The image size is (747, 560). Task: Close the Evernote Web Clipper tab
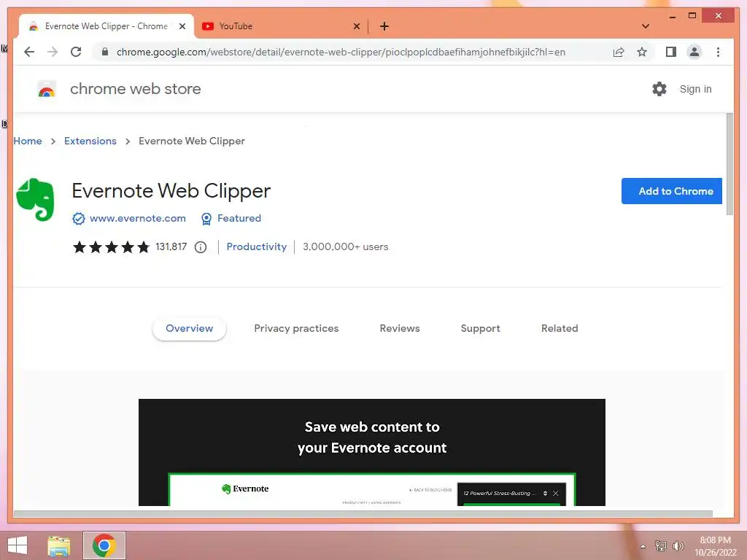pyautogui.click(x=182, y=26)
